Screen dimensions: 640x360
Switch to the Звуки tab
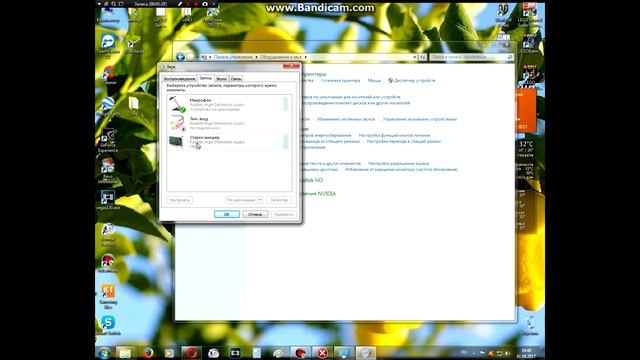pos(221,78)
